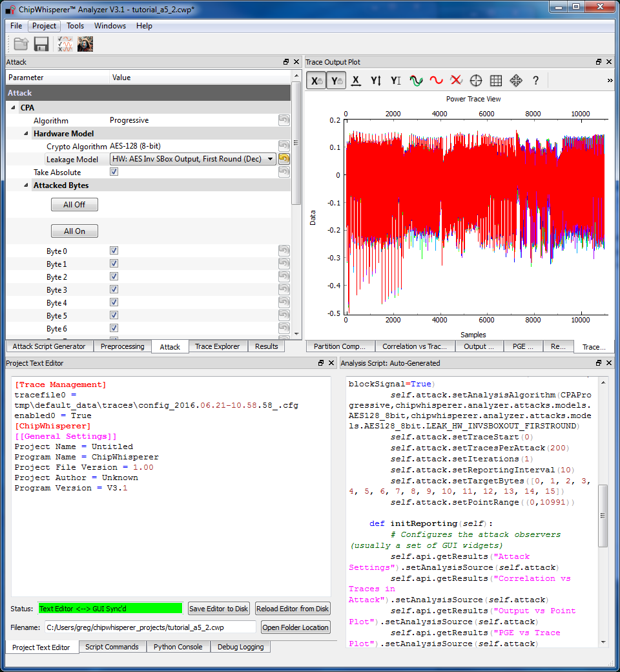
Task: Open the Tools menu
Action: pos(75,26)
